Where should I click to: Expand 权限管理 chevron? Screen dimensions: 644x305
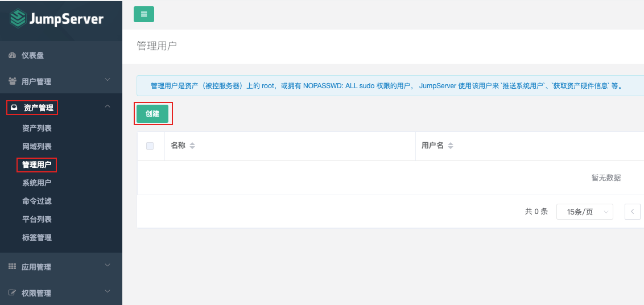pos(108,291)
